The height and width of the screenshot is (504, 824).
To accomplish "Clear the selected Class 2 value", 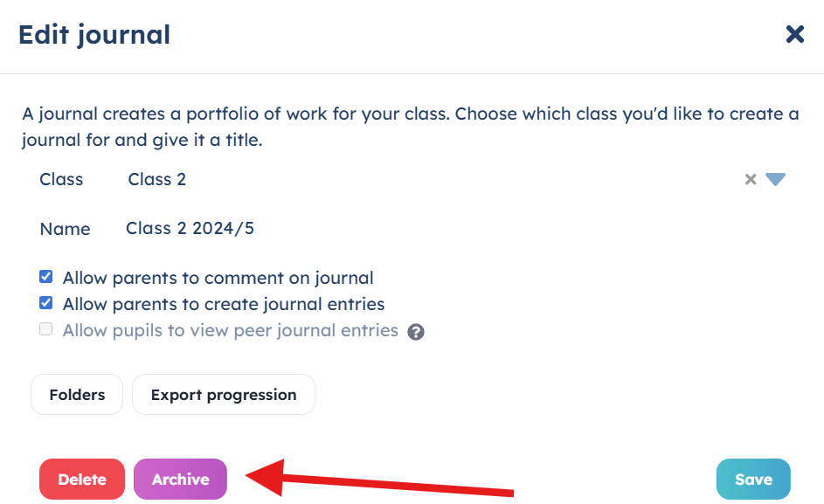I will coord(751,179).
